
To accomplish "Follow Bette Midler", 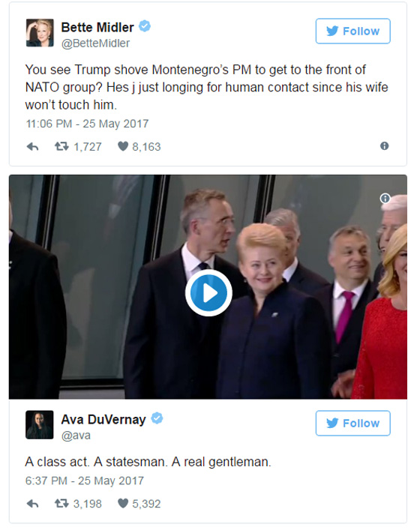I will point(353,31).
